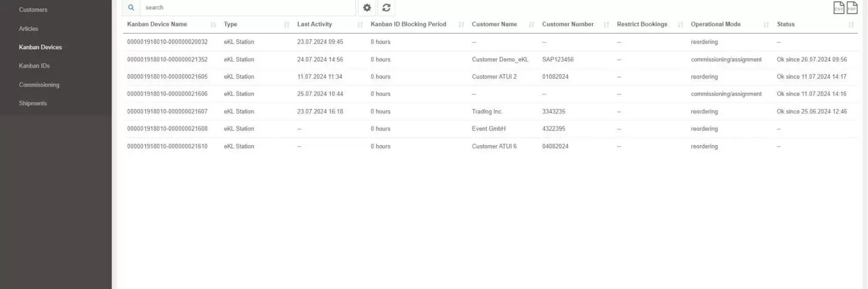This screenshot has height=289, width=868.
Task: Open Customers in the sidebar
Action: point(33,10)
